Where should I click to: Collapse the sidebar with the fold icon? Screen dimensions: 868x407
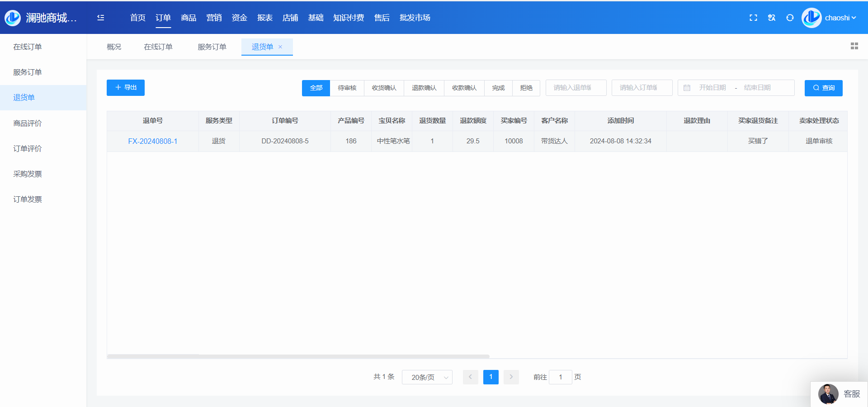point(101,18)
